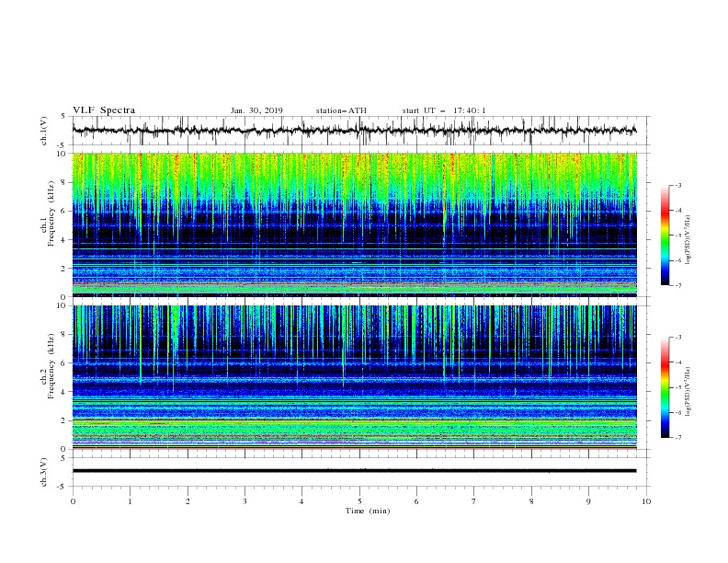Click the ch.1 spectrogram color bar

click(665, 236)
